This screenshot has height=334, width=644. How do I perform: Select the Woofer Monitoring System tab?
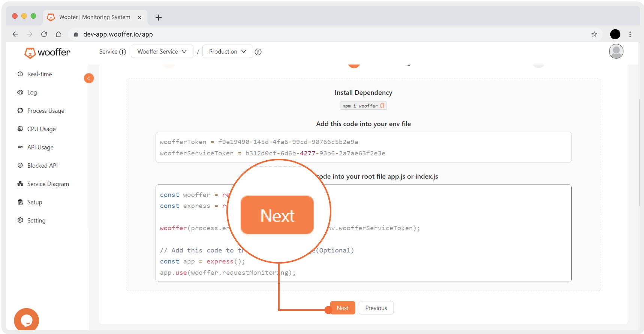[94, 17]
